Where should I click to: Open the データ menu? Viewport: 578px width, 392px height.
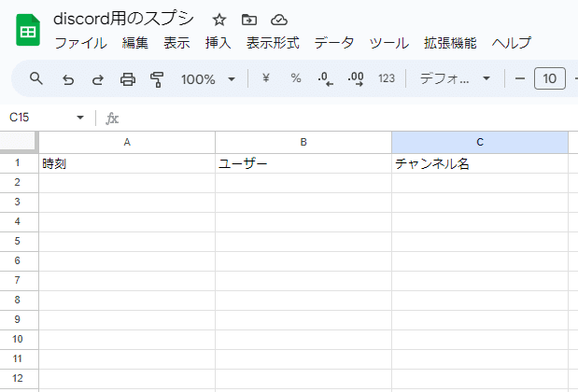click(334, 43)
